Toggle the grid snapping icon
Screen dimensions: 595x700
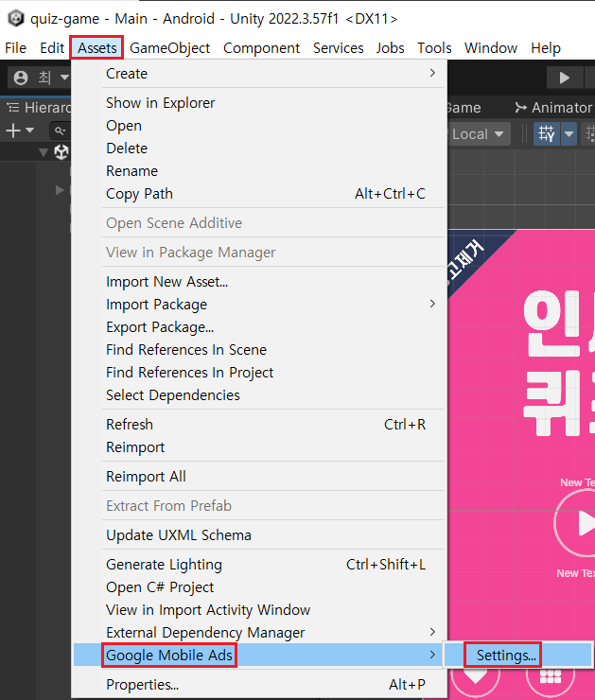(547, 133)
